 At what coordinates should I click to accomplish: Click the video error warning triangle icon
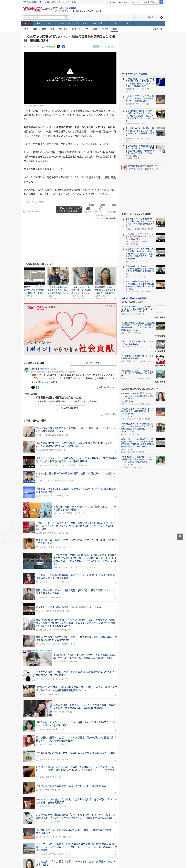(x=70, y=71)
